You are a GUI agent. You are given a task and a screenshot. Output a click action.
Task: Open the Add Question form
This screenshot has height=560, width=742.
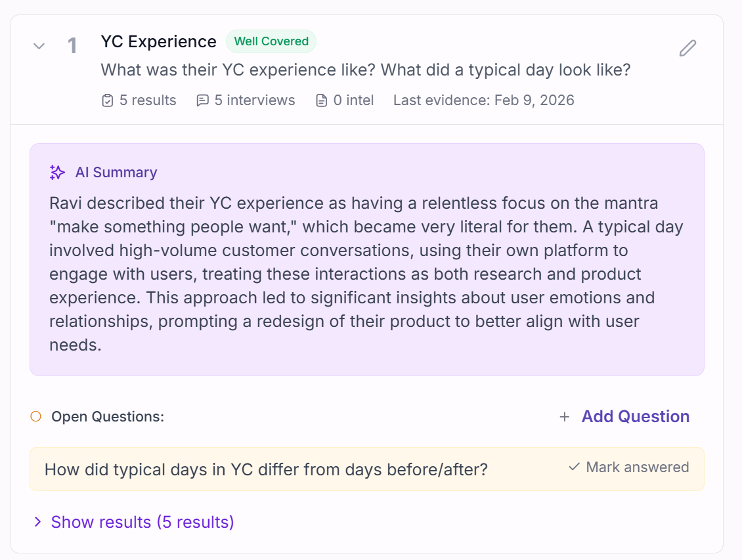(x=635, y=416)
